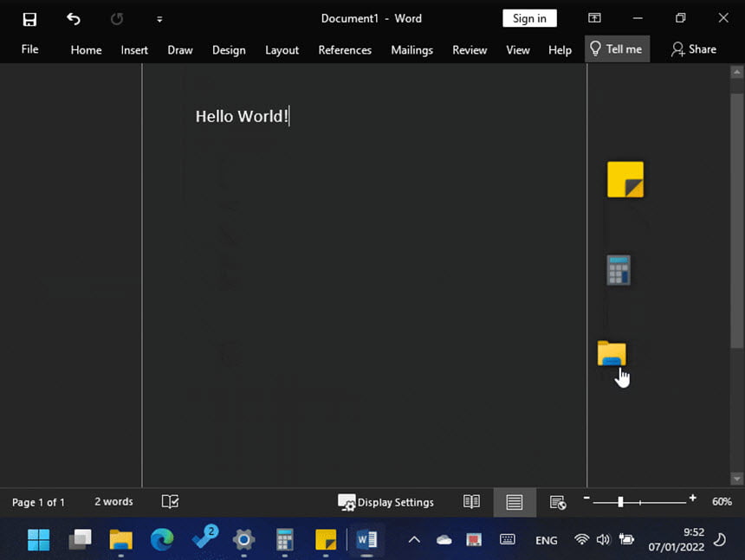Open the Review tab

coord(470,50)
